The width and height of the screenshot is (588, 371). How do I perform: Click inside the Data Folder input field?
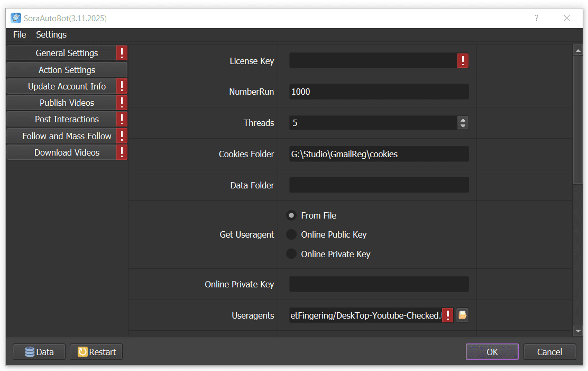pyautogui.click(x=379, y=185)
